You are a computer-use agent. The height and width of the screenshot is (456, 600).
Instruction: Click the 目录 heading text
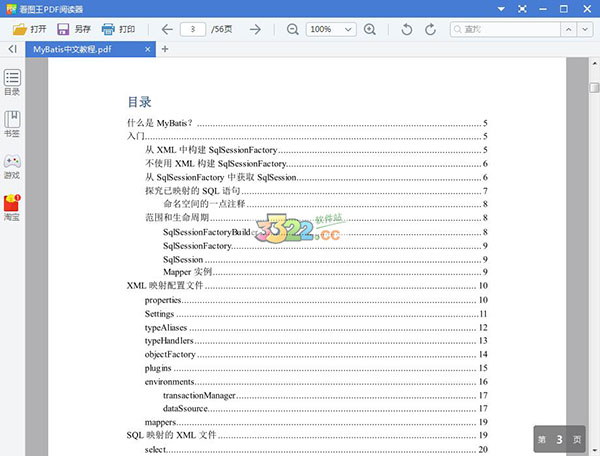coord(139,102)
